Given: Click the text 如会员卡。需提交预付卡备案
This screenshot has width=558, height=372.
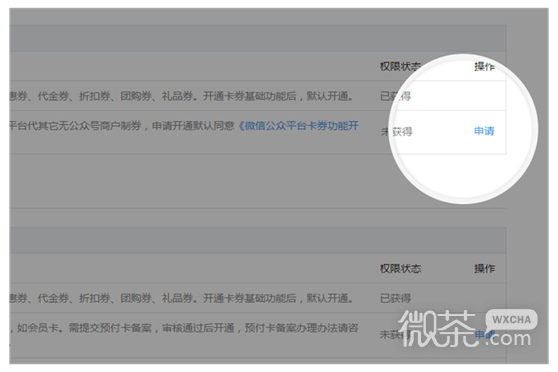Looking at the screenshot, I should point(84,328).
